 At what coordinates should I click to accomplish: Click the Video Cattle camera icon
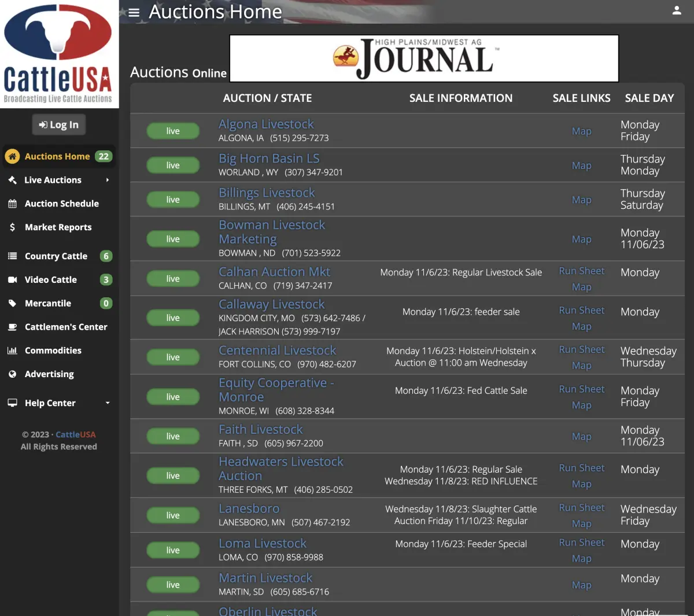tap(12, 279)
